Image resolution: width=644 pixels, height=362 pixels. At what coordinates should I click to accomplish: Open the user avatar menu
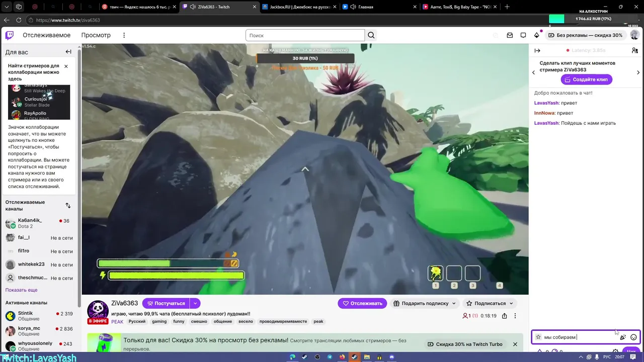click(634, 35)
